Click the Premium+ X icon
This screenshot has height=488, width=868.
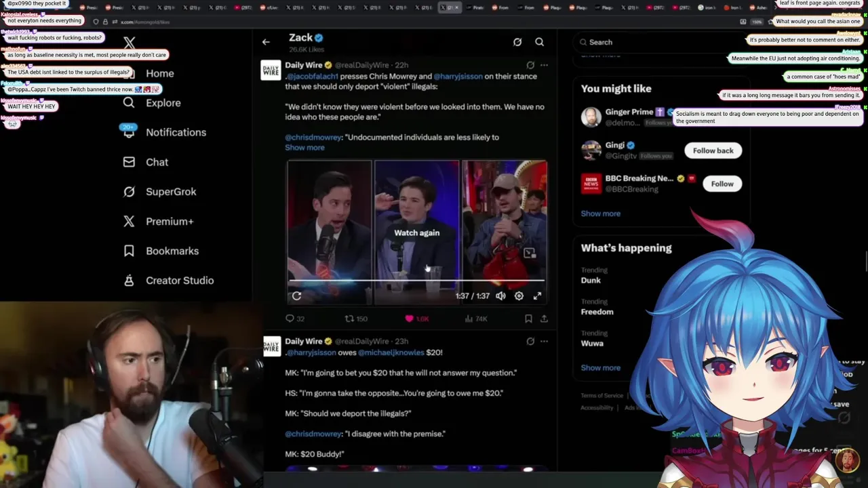[x=129, y=221]
